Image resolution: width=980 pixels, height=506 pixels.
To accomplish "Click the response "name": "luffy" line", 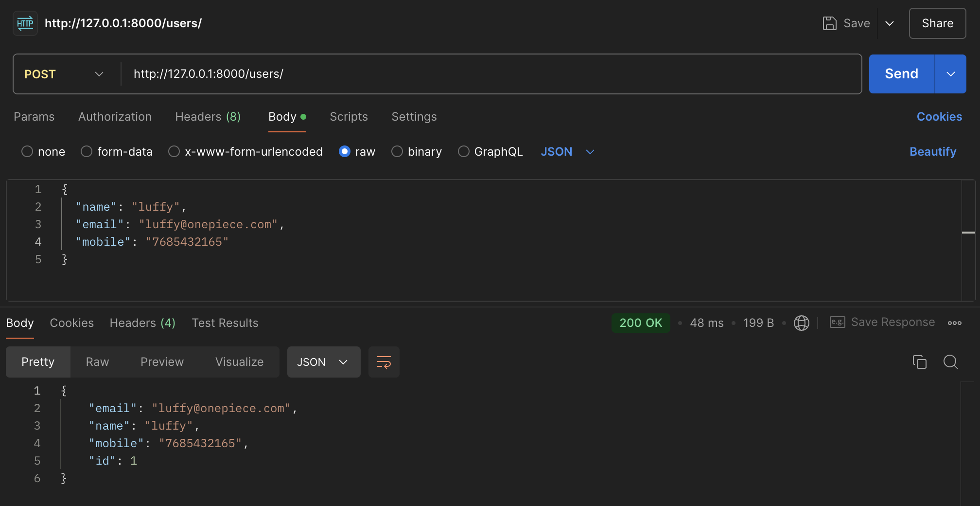I will [144, 426].
